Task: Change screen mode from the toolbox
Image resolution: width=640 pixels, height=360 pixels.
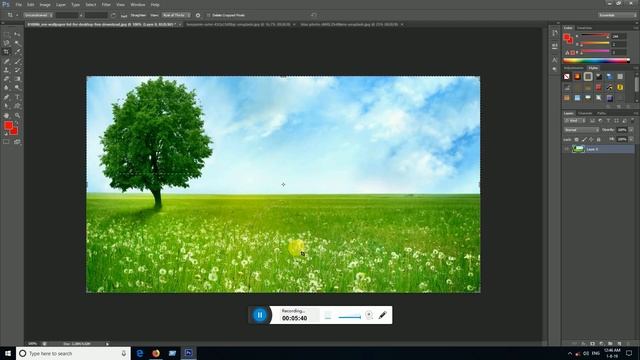Action: (x=17, y=142)
